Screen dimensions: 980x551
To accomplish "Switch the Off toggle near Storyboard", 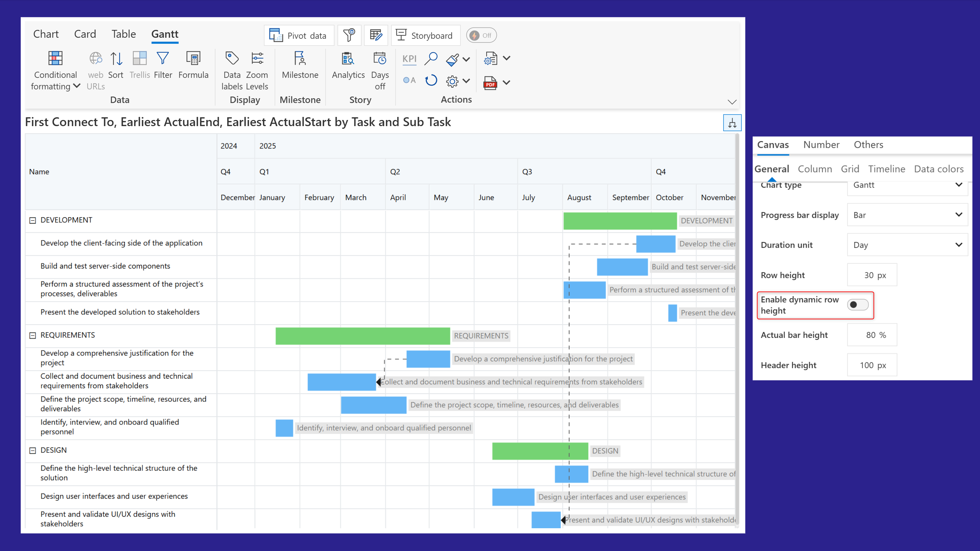I will [481, 35].
